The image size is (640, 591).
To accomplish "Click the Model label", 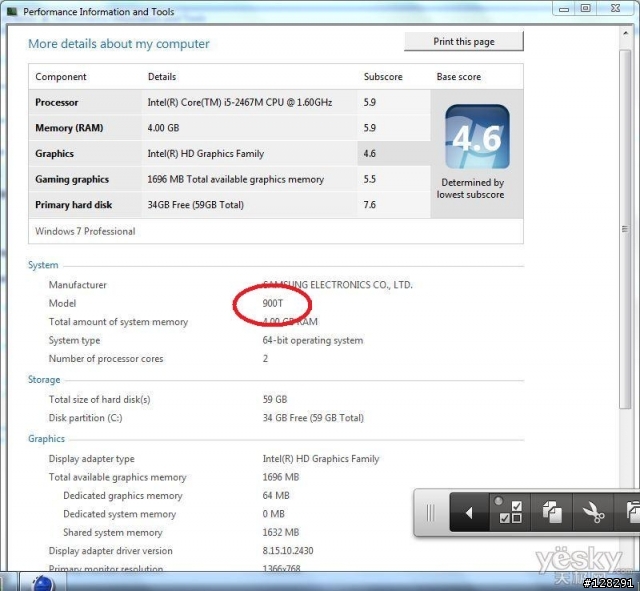I will pos(62,303).
